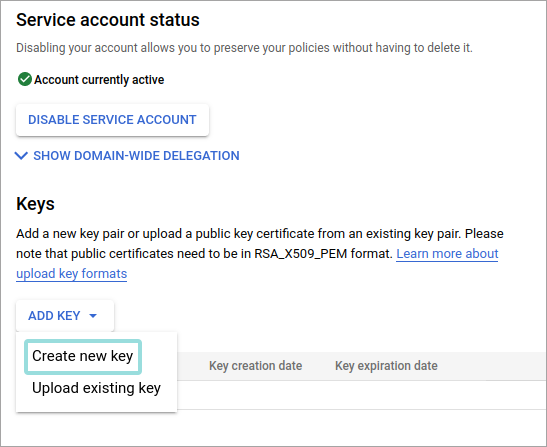Open the Add Key dropdown
The image size is (547, 447).
tap(65, 316)
